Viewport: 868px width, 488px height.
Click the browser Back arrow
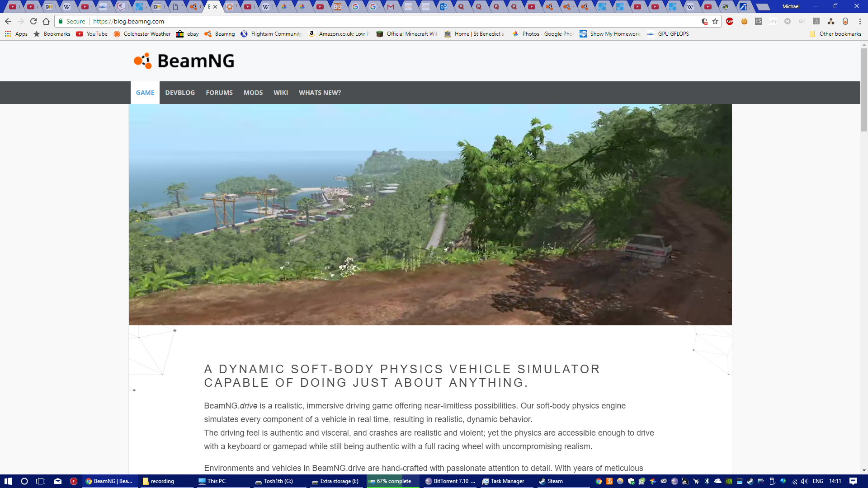point(8,21)
